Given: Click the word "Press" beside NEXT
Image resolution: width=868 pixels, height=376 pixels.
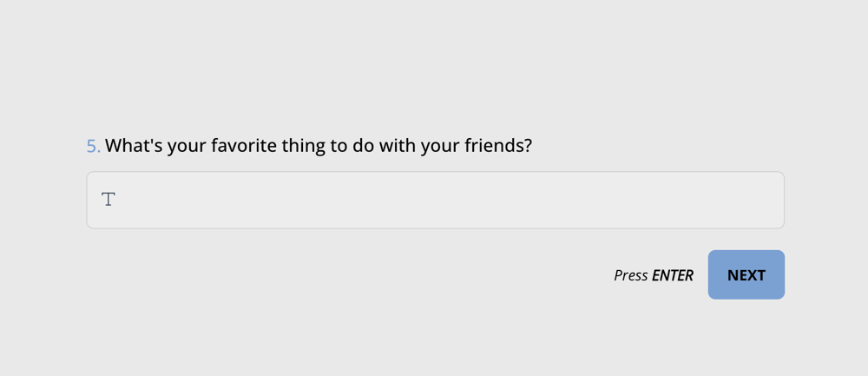Looking at the screenshot, I should (x=631, y=275).
